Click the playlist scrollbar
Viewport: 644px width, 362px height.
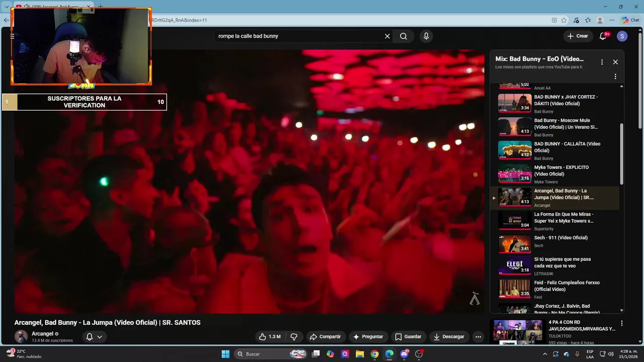click(621, 154)
